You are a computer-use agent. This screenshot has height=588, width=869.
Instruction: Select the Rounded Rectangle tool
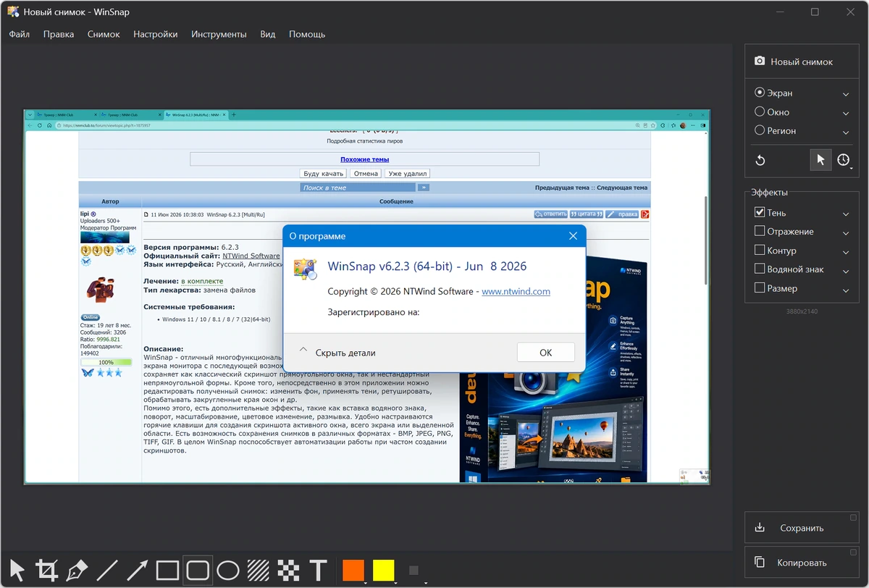[198, 571]
